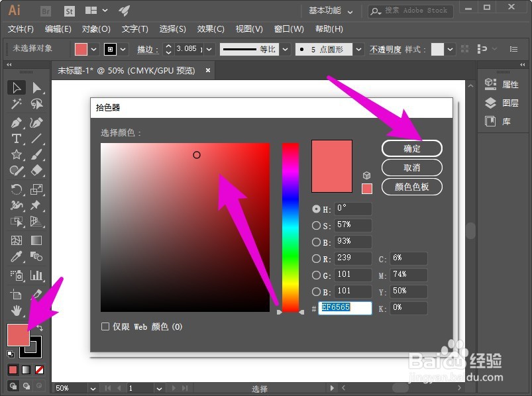Choose the Eyedropper tool
532x396 pixels.
click(x=17, y=256)
